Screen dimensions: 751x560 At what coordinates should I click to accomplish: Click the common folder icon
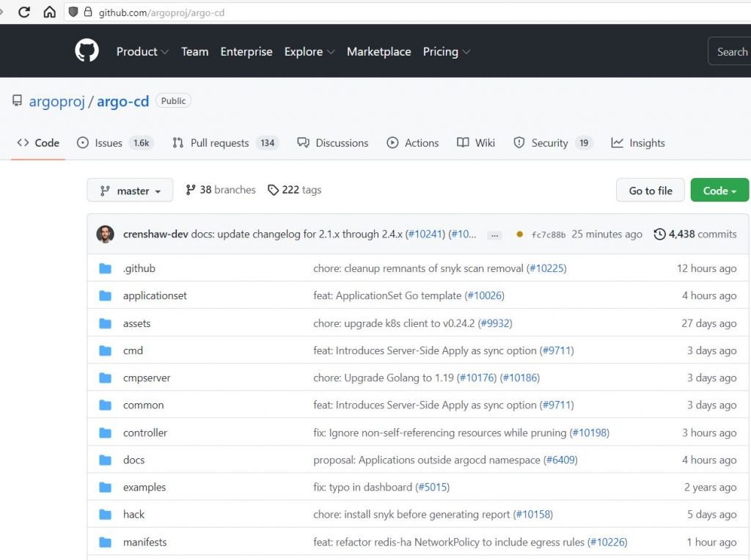pos(105,405)
